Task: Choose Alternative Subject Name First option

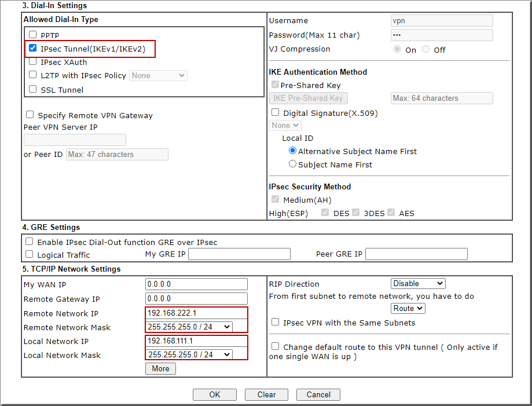Action: pyautogui.click(x=293, y=151)
